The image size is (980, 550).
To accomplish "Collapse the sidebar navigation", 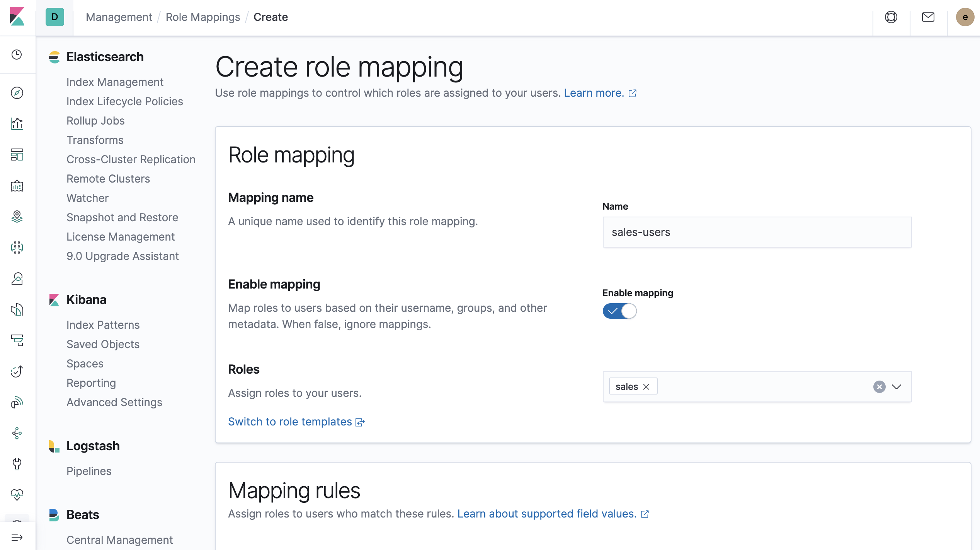I will pyautogui.click(x=17, y=537).
